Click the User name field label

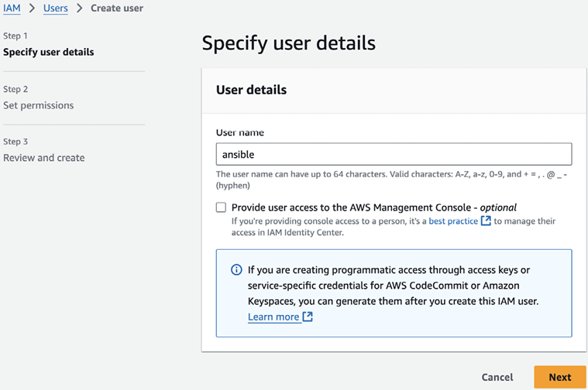coord(240,132)
